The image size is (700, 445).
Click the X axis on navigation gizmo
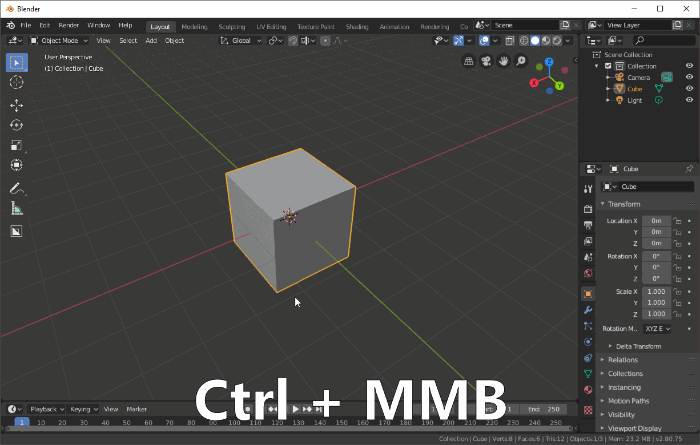pyautogui.click(x=534, y=83)
